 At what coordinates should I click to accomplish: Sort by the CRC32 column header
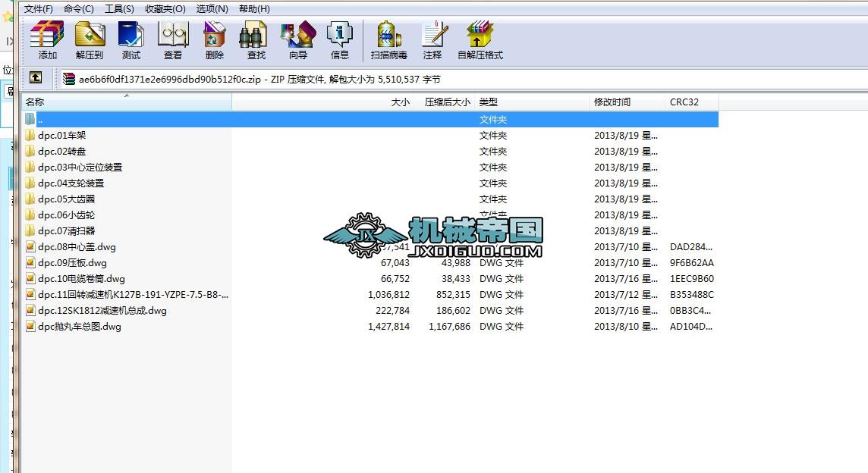pyautogui.click(x=691, y=102)
